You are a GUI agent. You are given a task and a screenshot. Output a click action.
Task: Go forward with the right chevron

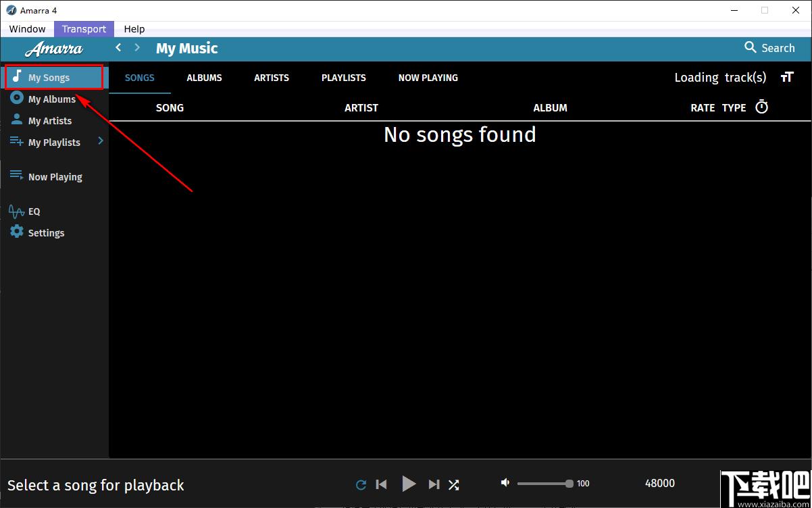137,47
